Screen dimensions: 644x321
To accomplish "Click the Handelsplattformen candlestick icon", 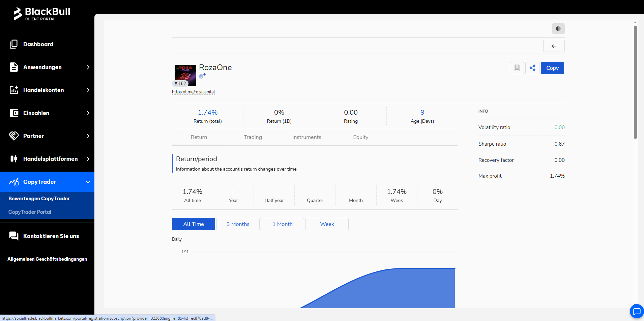I will pos(14,159).
